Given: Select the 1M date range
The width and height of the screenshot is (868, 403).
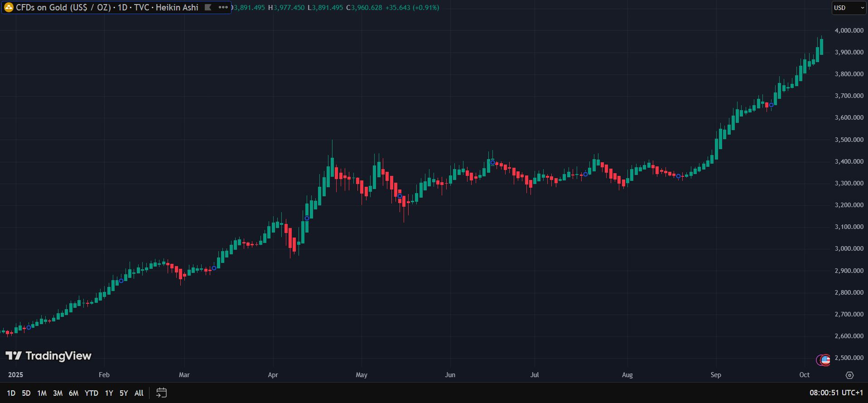Looking at the screenshot, I should click(x=42, y=393).
